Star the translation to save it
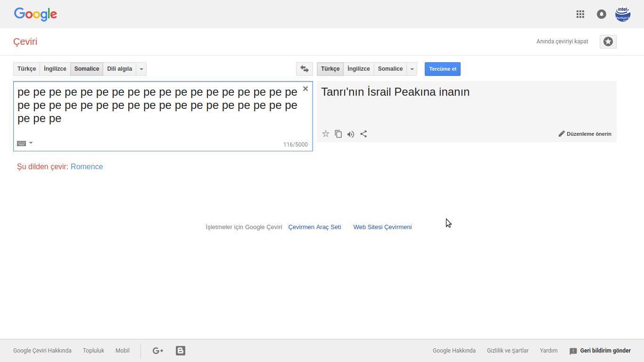Screen dimensions: 644x362 point(326,134)
